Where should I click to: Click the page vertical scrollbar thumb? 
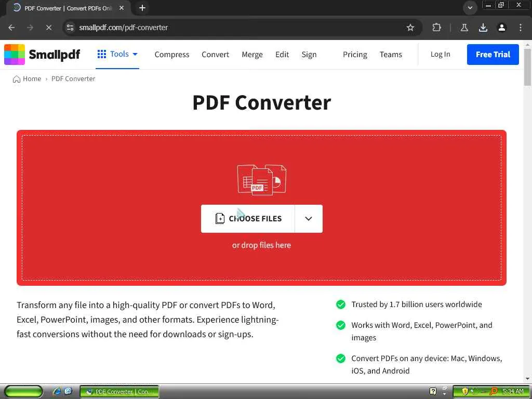click(x=527, y=66)
